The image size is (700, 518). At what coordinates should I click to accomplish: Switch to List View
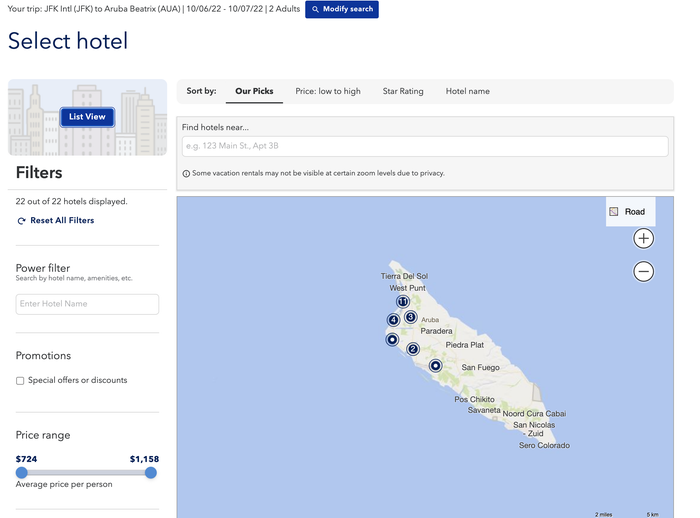point(87,117)
